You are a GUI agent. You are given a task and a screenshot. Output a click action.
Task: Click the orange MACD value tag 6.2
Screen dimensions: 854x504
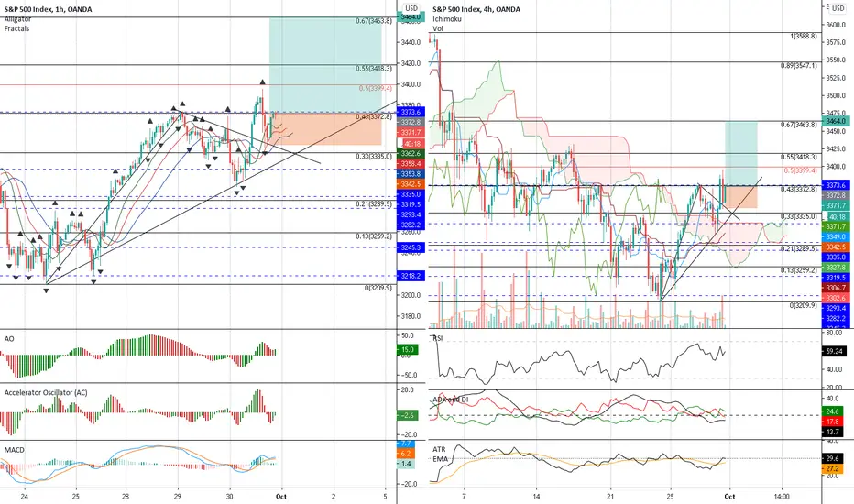pos(406,454)
